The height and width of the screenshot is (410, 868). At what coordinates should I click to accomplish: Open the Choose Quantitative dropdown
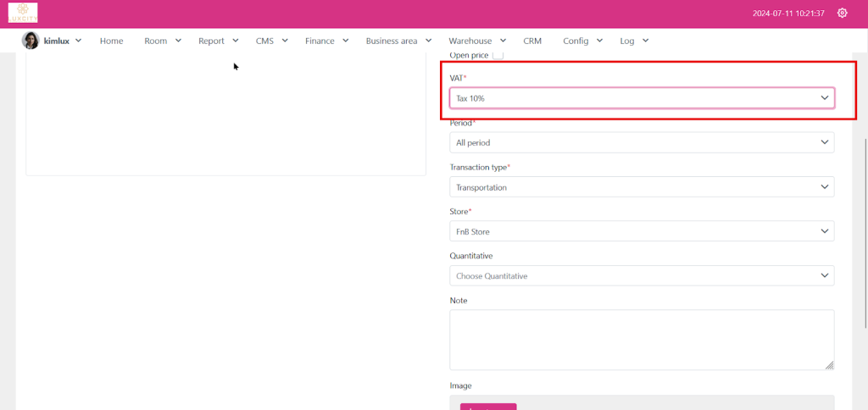642,275
